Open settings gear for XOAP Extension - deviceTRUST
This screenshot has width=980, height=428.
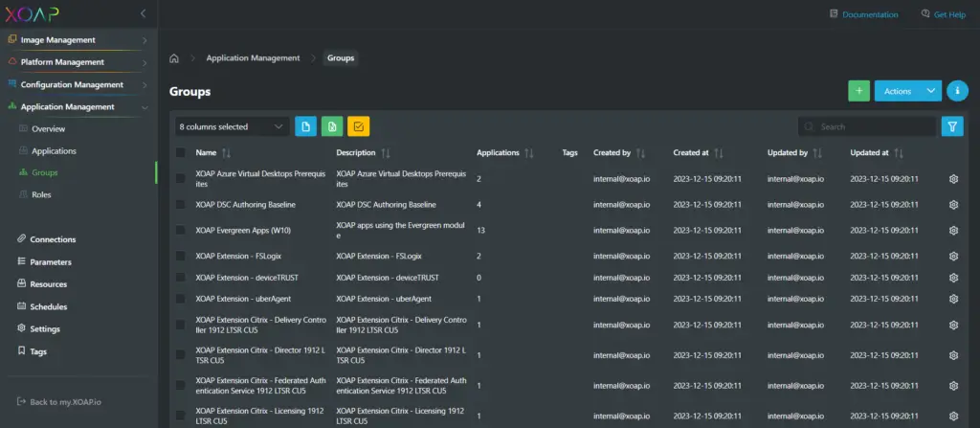953,278
